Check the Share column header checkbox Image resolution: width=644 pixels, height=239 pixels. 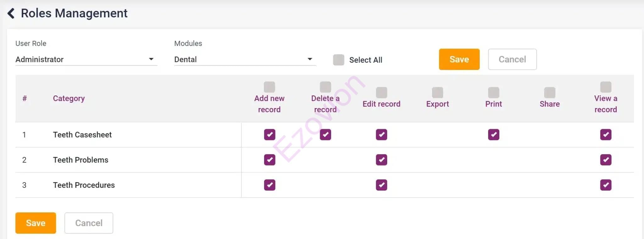[549, 93]
